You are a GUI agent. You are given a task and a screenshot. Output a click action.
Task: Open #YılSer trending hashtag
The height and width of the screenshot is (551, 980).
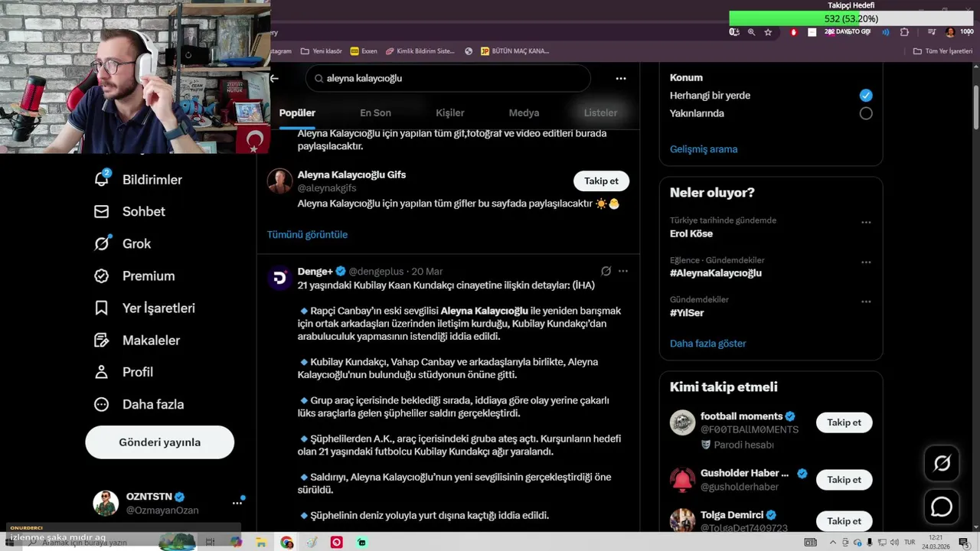(687, 312)
